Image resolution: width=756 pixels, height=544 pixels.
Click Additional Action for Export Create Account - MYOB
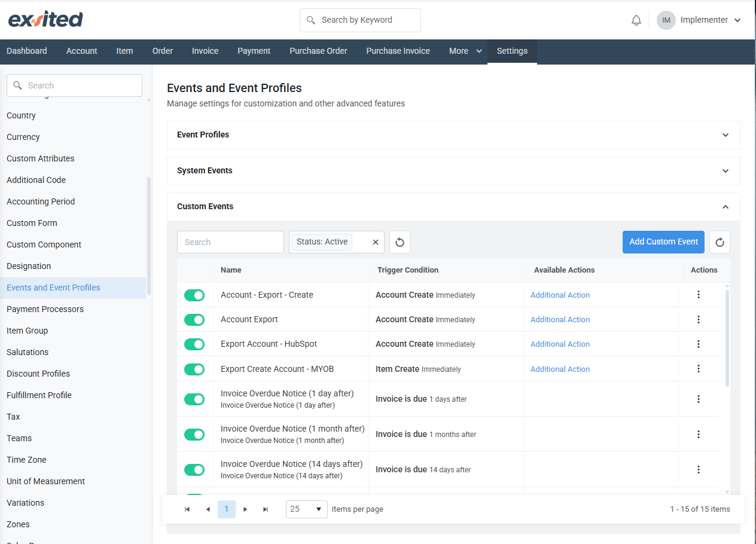pyautogui.click(x=560, y=369)
